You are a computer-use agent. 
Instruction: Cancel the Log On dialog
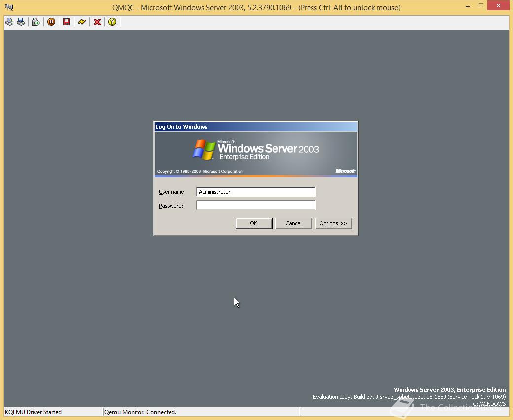294,223
